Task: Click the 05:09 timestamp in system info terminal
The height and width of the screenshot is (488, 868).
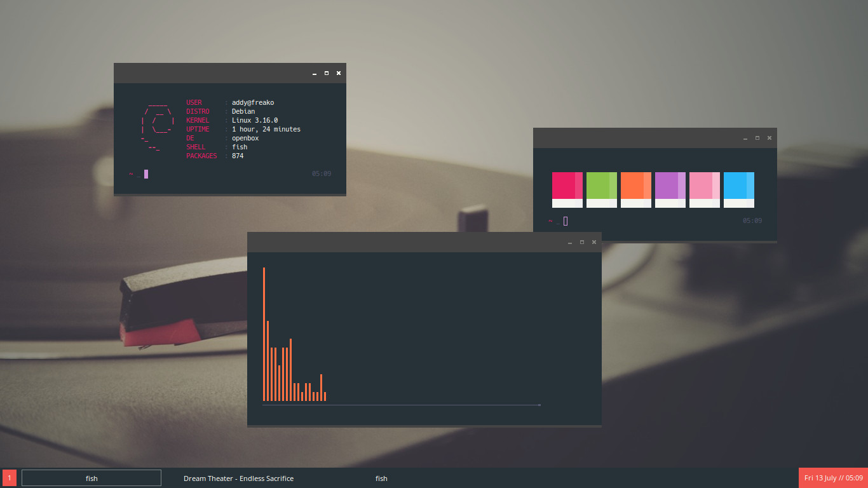Action: pos(322,173)
